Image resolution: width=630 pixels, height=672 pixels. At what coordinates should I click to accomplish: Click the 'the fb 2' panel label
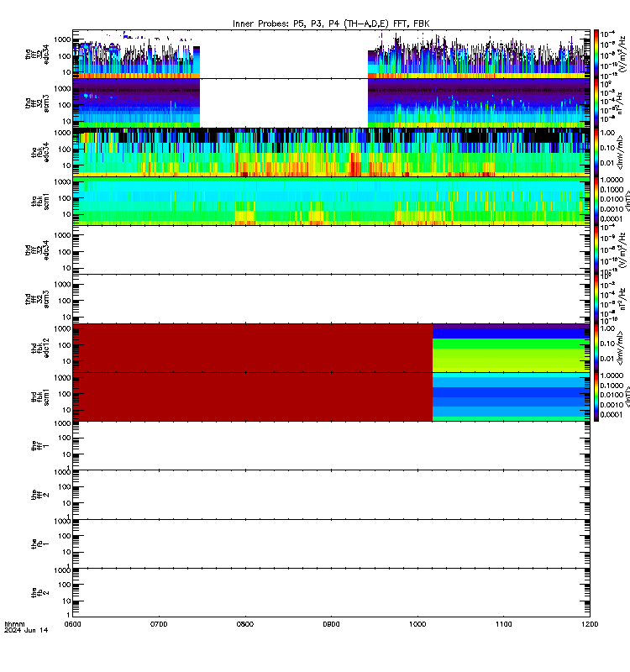pyautogui.click(x=40, y=593)
